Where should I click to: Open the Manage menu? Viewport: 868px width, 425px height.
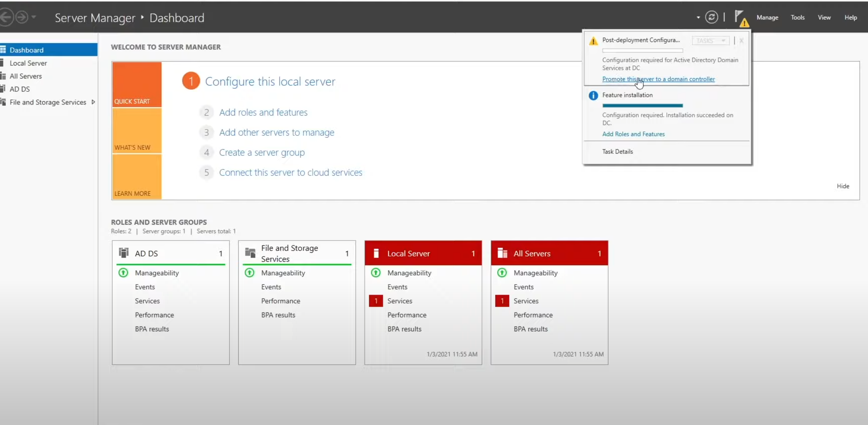coord(767,18)
